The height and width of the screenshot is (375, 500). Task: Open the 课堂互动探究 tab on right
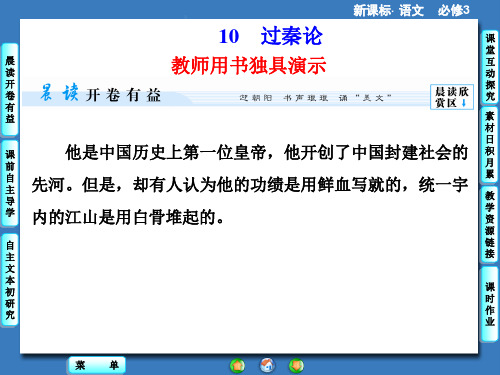click(x=490, y=67)
